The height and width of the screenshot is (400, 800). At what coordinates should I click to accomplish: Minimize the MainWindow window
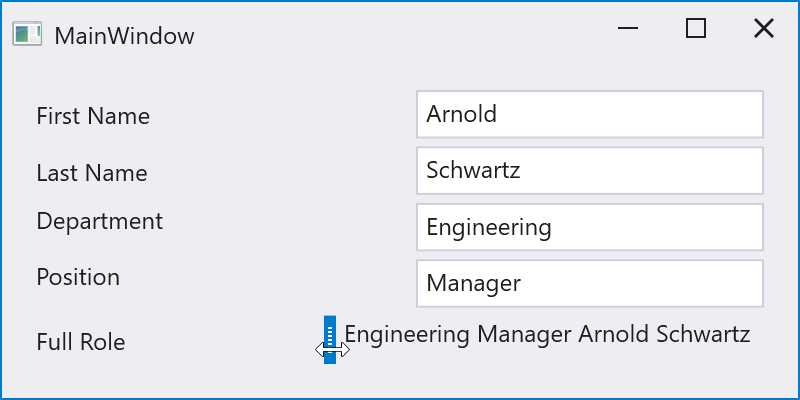tap(628, 29)
